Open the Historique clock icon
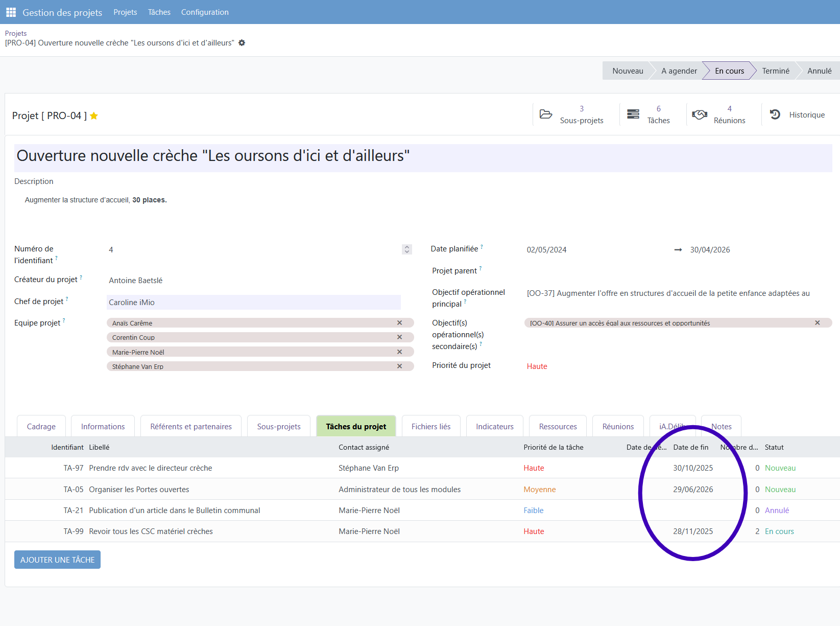The width and height of the screenshot is (840, 626). [775, 114]
